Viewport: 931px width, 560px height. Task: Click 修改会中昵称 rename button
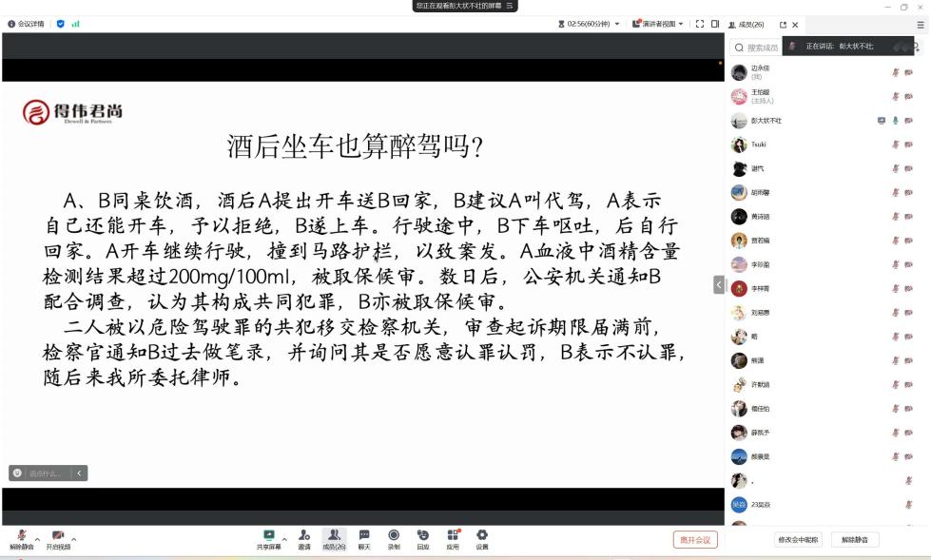797,540
